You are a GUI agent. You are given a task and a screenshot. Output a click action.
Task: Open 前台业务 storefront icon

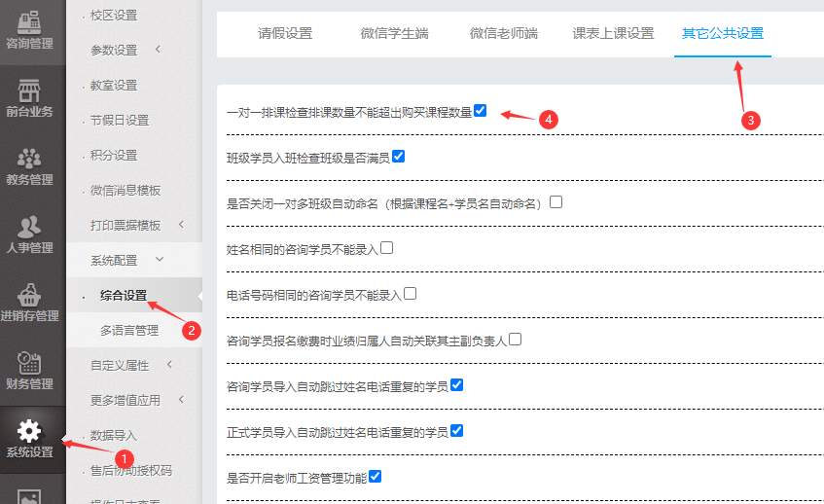(29, 90)
